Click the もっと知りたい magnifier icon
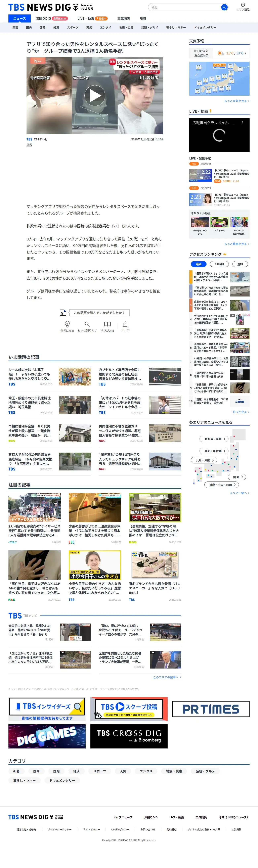The width and height of the screenshot is (258, 868). tap(87, 324)
